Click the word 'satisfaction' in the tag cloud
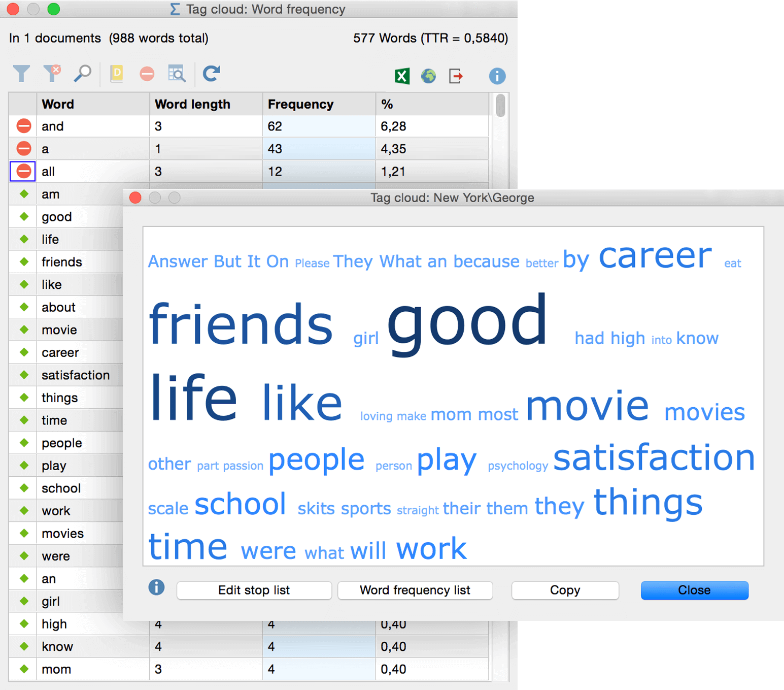The width and height of the screenshot is (784, 690). click(x=654, y=457)
